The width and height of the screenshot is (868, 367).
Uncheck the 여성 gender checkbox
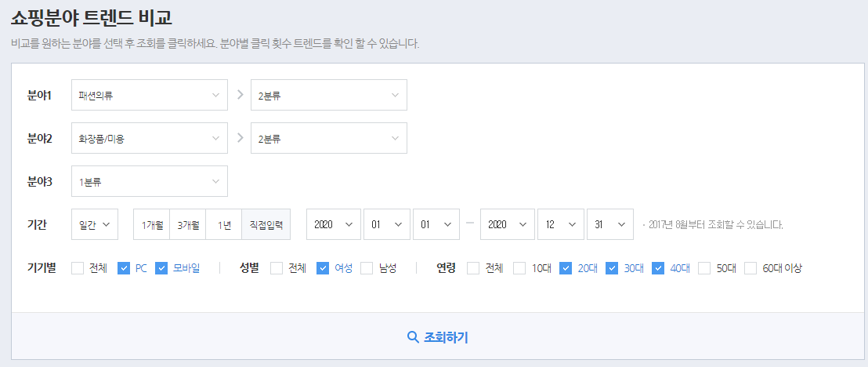point(323,268)
